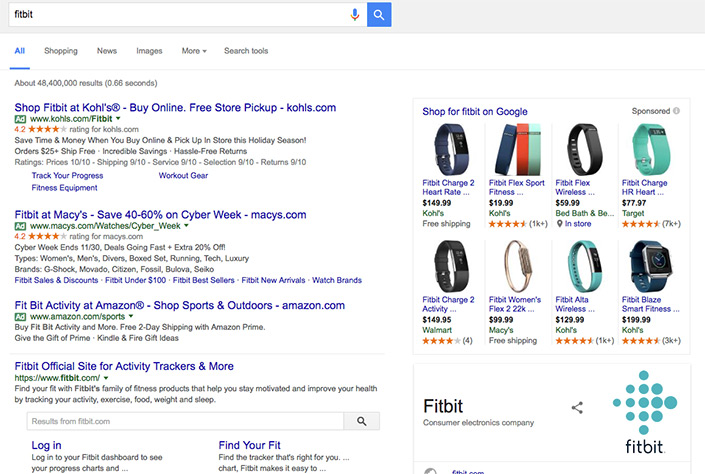Expand the www.kohls.com/Fitbit ad URL arrow
This screenshot has height=474, width=705.
pyautogui.click(x=118, y=119)
